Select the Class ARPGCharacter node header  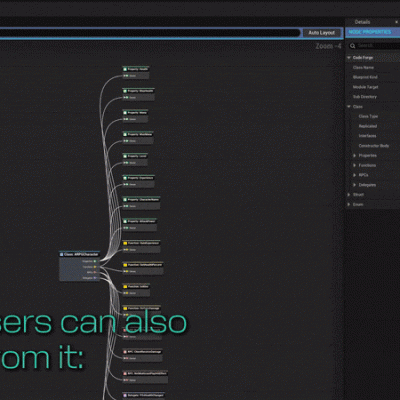point(79,254)
